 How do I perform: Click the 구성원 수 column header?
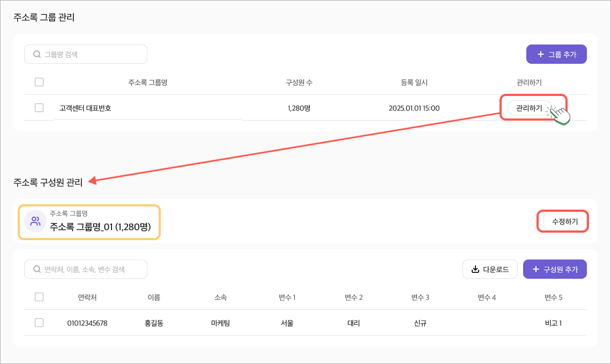299,83
